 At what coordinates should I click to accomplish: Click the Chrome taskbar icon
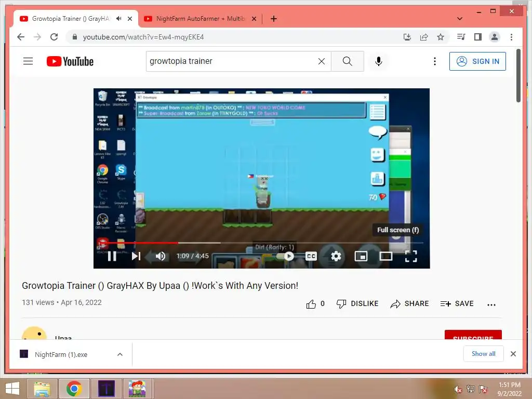point(74,389)
